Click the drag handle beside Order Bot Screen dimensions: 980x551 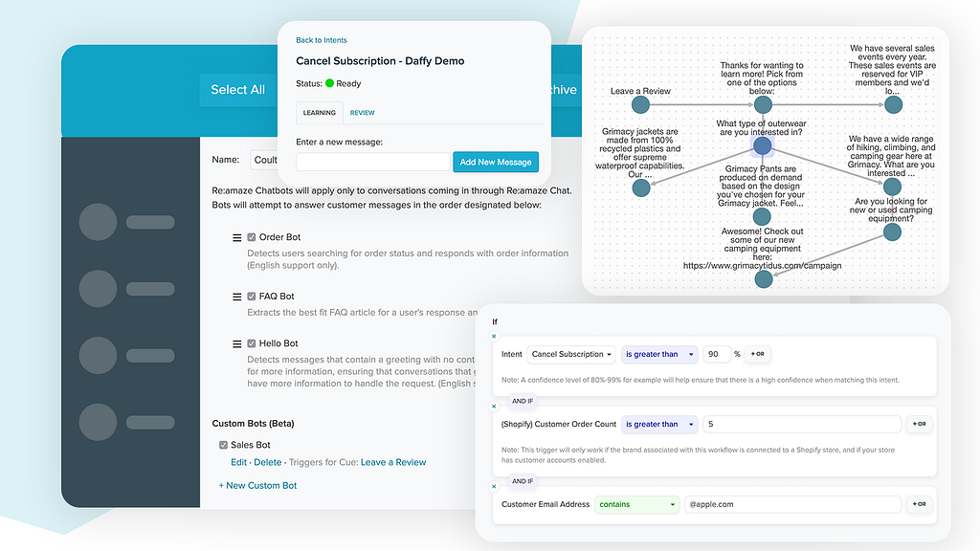(237, 238)
